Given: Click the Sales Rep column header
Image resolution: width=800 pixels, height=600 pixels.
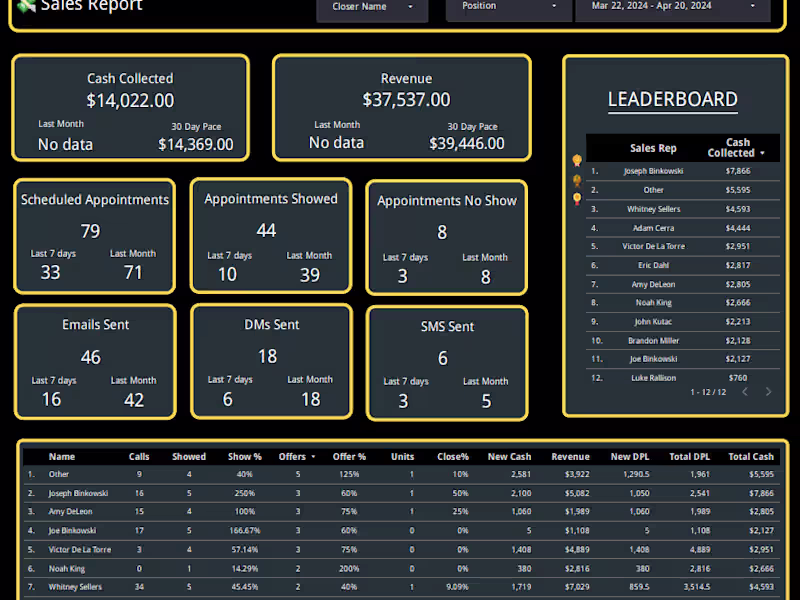Looking at the screenshot, I should coord(653,148).
